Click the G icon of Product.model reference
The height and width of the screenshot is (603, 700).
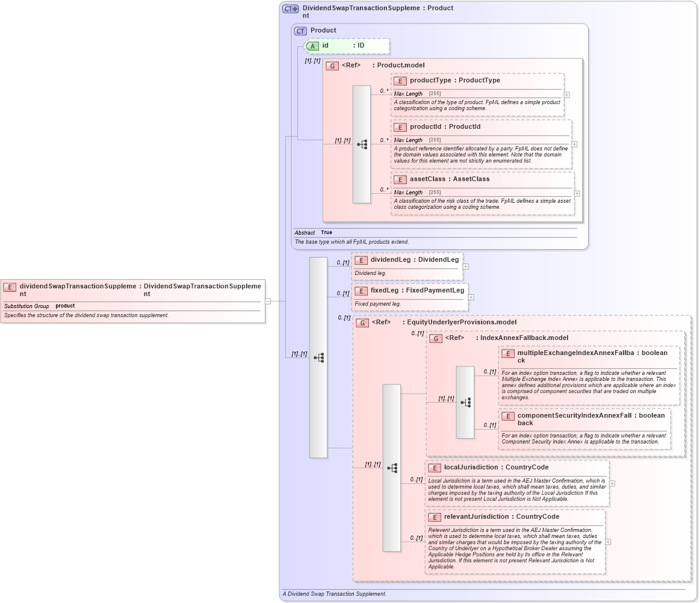[332, 66]
